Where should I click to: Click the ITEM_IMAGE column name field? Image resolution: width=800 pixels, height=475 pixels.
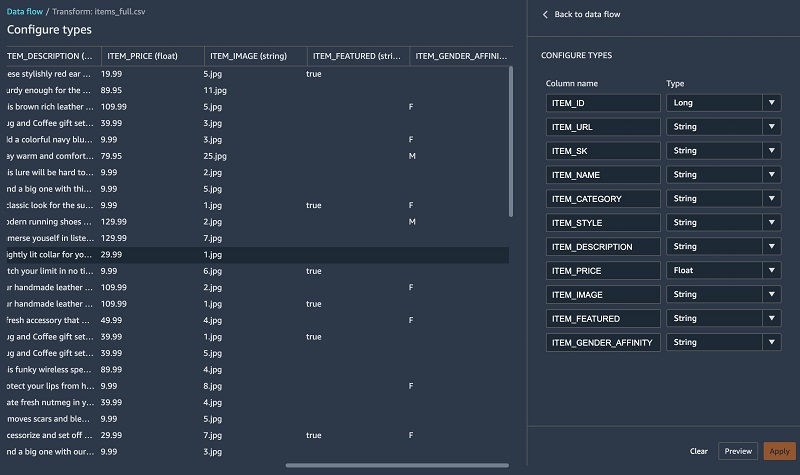(603, 295)
